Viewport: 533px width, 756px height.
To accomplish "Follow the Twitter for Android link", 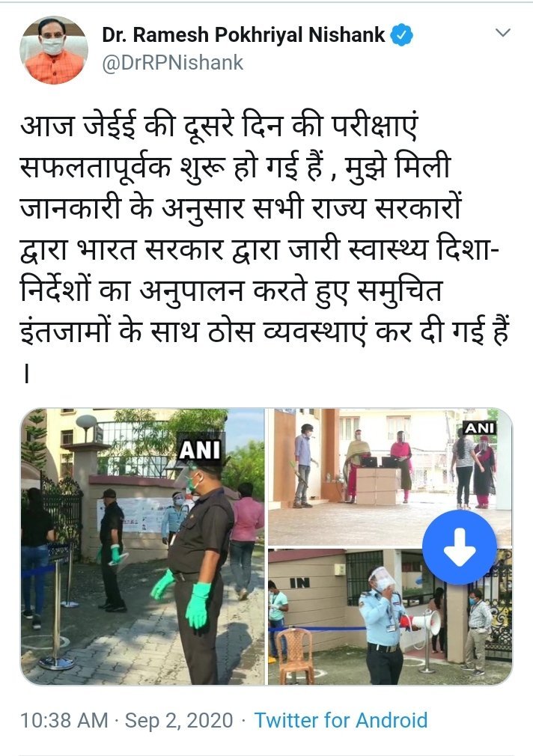I will point(341,720).
